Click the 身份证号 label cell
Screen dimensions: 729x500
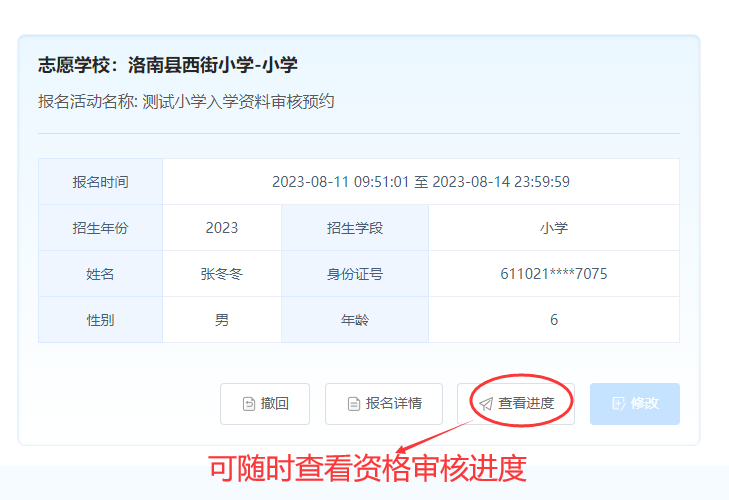pyautogui.click(x=355, y=273)
